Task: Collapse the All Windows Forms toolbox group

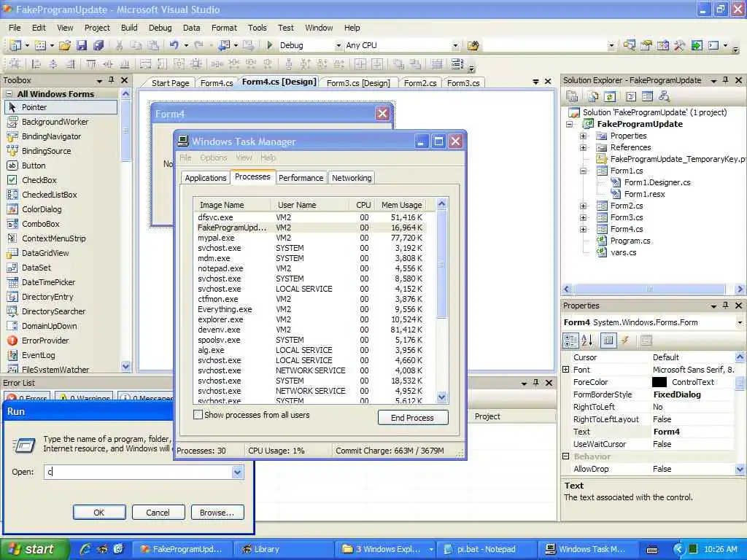Action: (x=9, y=94)
